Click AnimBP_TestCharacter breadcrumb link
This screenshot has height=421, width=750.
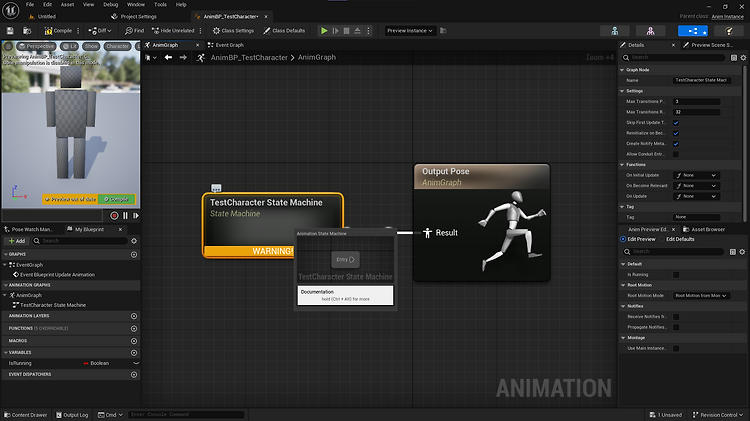(249, 57)
